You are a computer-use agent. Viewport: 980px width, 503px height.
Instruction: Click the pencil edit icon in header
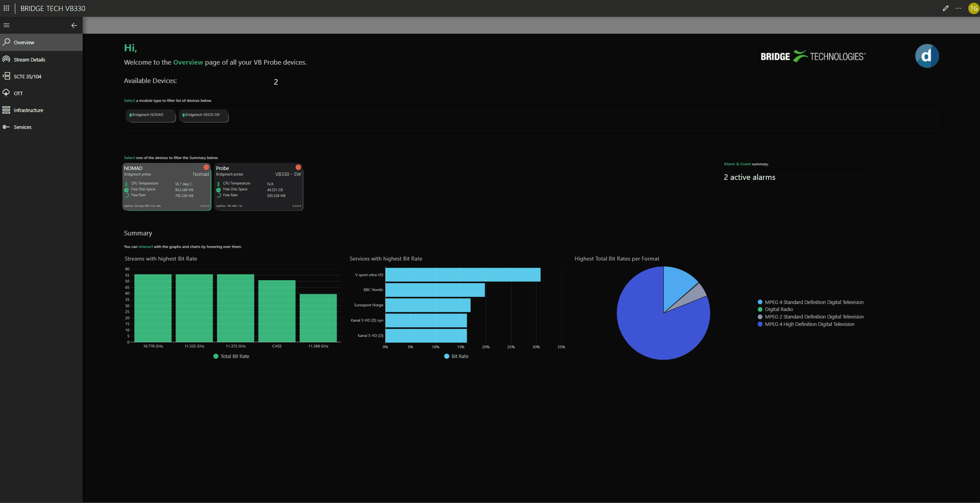[946, 8]
